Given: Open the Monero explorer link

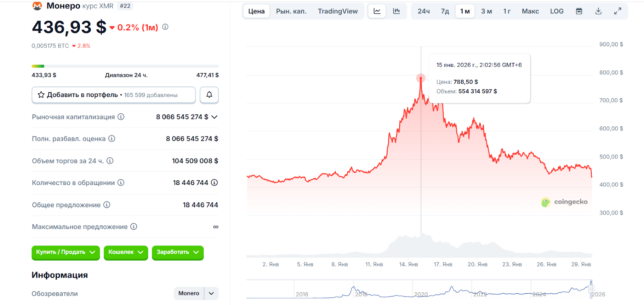Looking at the screenshot, I should pyautogui.click(x=189, y=293).
